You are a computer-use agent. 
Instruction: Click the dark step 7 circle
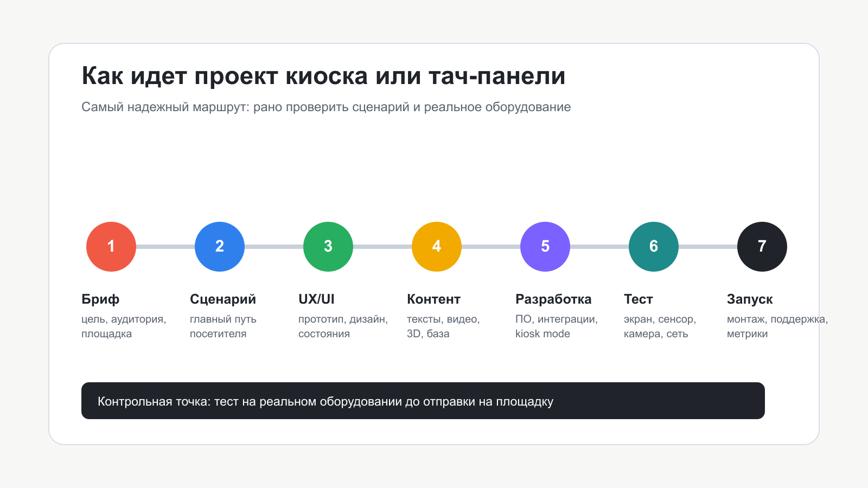762,247
